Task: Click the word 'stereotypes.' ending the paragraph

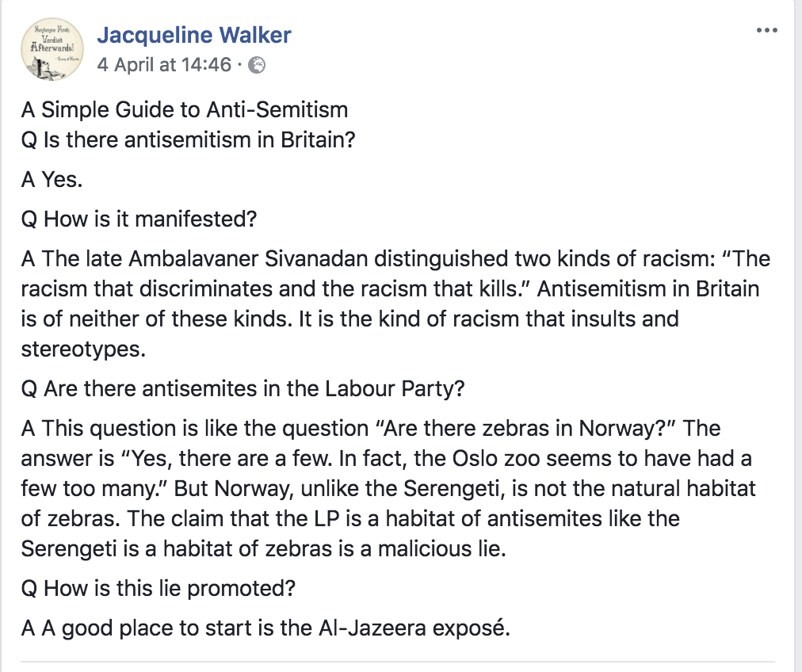Action: coord(83,349)
